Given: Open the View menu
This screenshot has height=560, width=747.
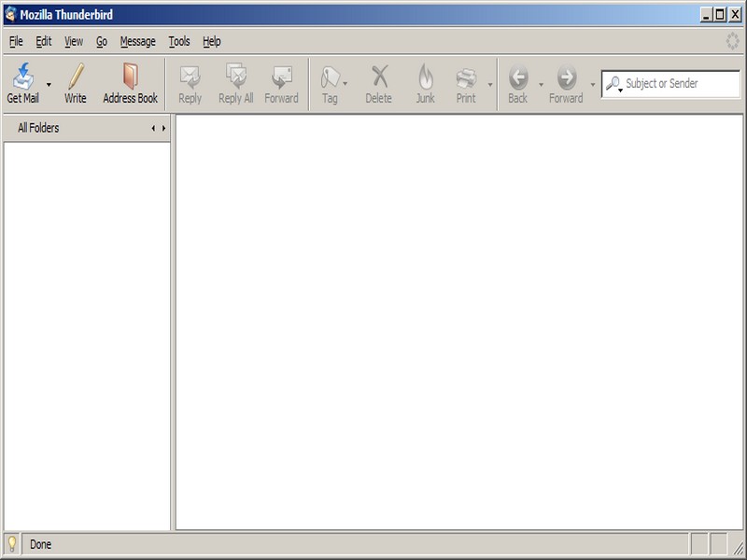Looking at the screenshot, I should pos(74,41).
